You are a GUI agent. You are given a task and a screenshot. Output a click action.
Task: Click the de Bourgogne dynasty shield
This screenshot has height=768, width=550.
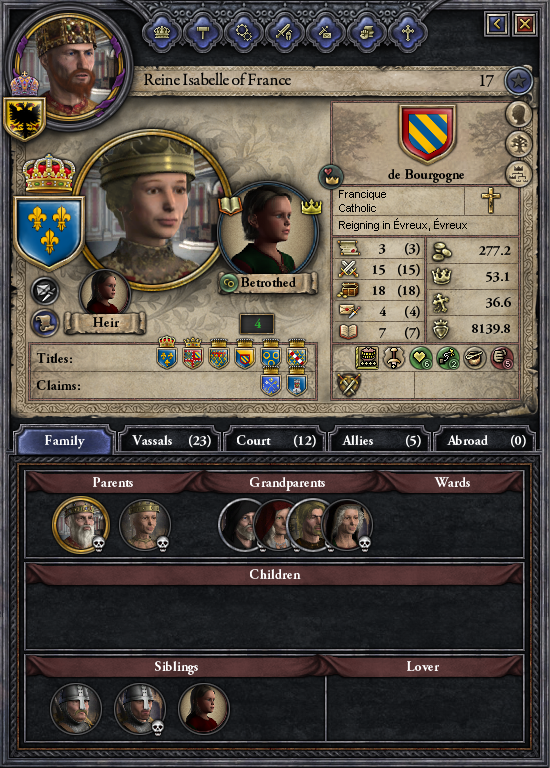428,134
